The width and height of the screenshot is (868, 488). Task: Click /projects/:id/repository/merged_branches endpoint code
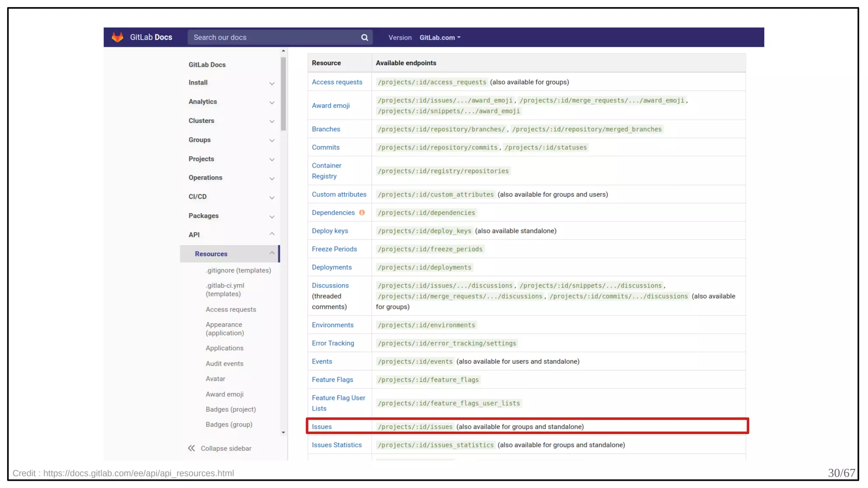click(x=587, y=129)
